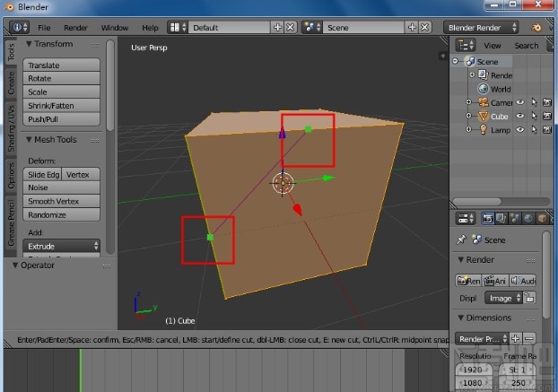The width and height of the screenshot is (558, 392).
Task: Open the Display Image dropdown
Action: (x=504, y=298)
